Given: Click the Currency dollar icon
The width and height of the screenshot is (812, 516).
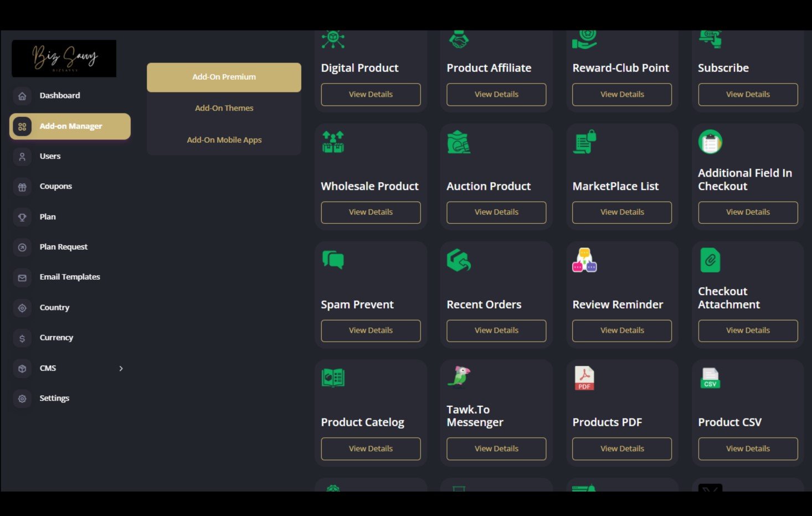Looking at the screenshot, I should click(x=22, y=338).
